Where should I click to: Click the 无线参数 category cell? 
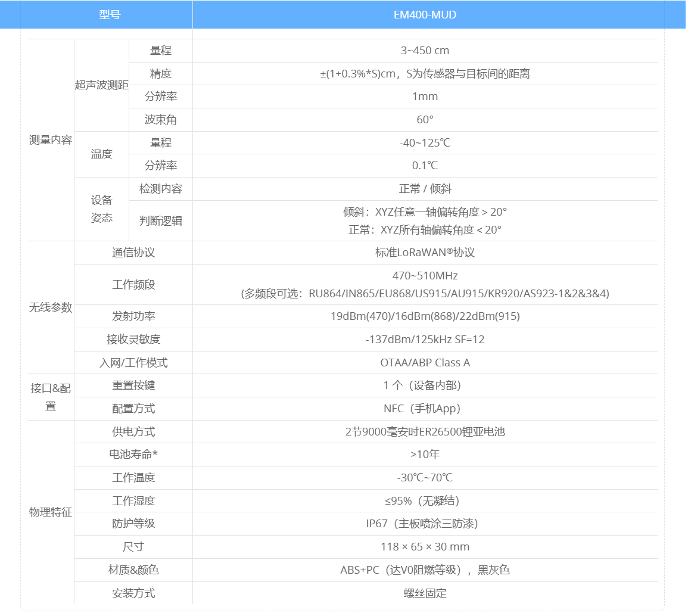pyautogui.click(x=51, y=307)
